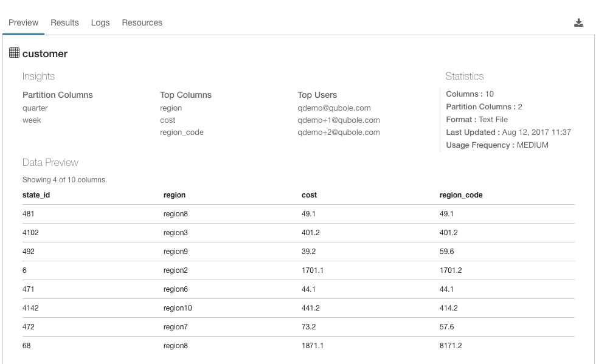Click top user qdemo@qubole.com
This screenshot has width=596, height=364.
(x=334, y=108)
